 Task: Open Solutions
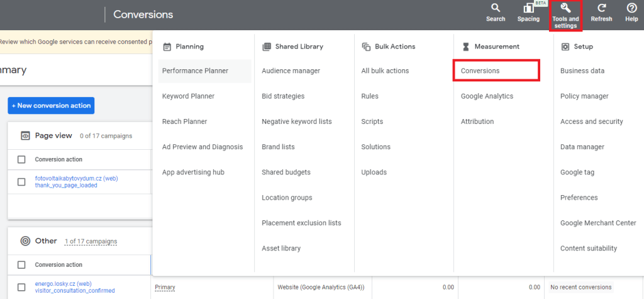376,147
